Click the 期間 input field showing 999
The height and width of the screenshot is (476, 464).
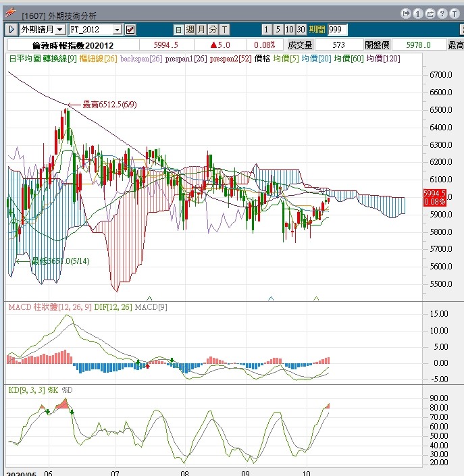point(338,30)
